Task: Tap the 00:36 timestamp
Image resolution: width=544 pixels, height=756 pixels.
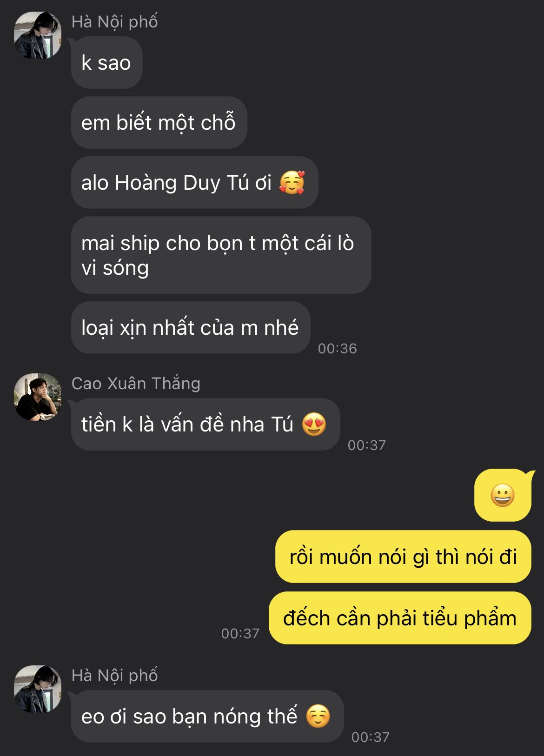Action: 337,349
